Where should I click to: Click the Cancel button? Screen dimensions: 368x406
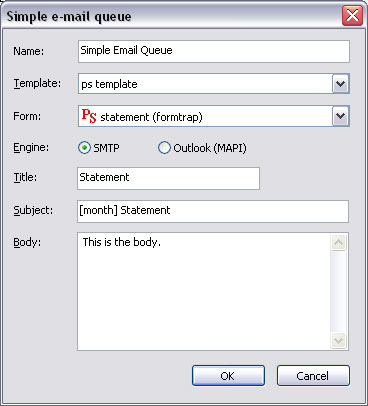(313, 376)
